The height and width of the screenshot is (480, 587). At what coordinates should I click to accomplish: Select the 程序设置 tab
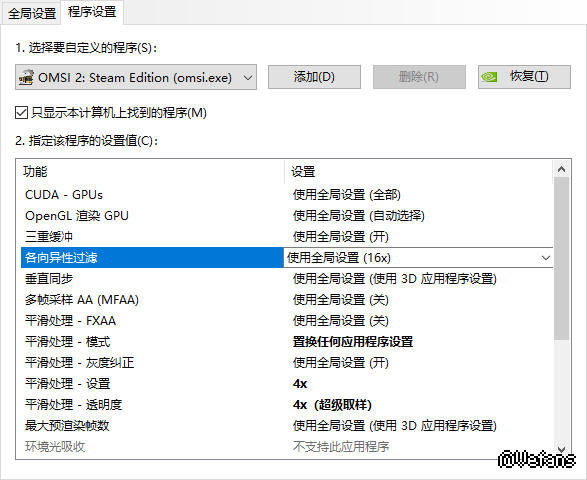tap(92, 12)
